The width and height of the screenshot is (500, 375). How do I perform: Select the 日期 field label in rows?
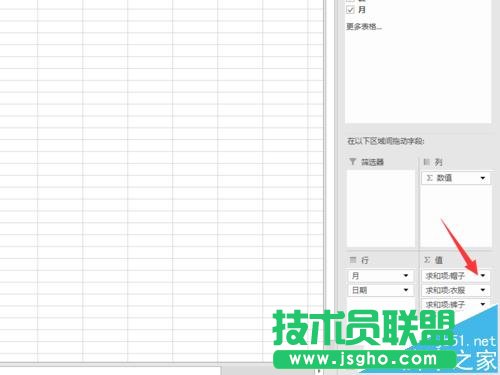click(359, 290)
